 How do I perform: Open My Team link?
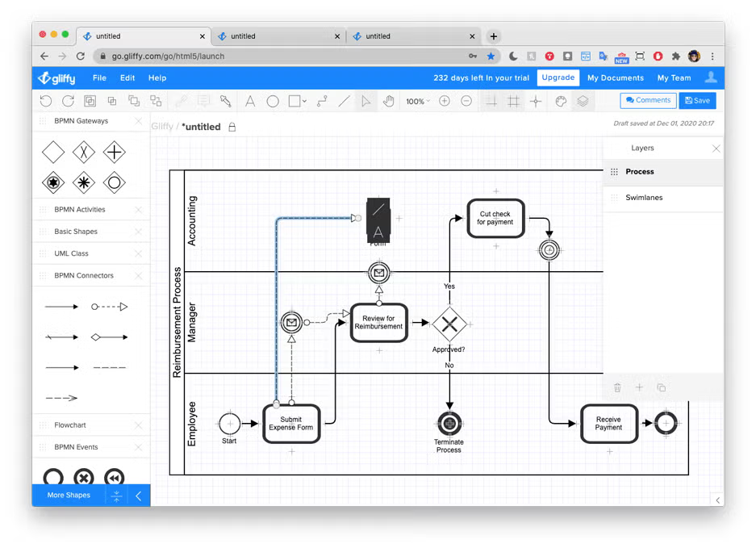674,77
